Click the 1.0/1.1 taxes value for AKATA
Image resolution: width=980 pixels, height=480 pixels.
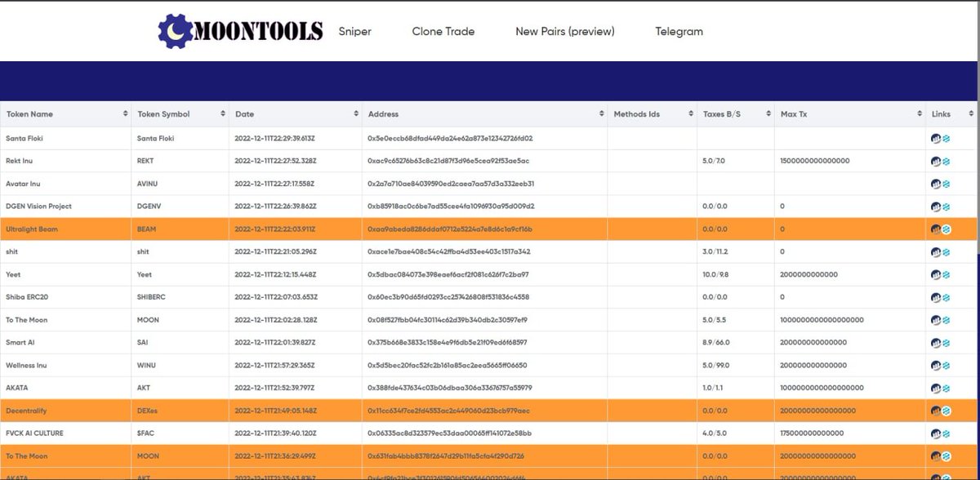point(712,388)
